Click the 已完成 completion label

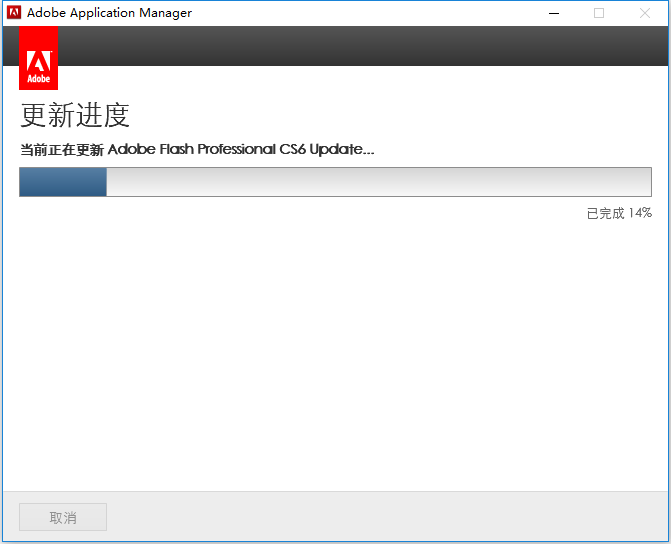coord(605,213)
